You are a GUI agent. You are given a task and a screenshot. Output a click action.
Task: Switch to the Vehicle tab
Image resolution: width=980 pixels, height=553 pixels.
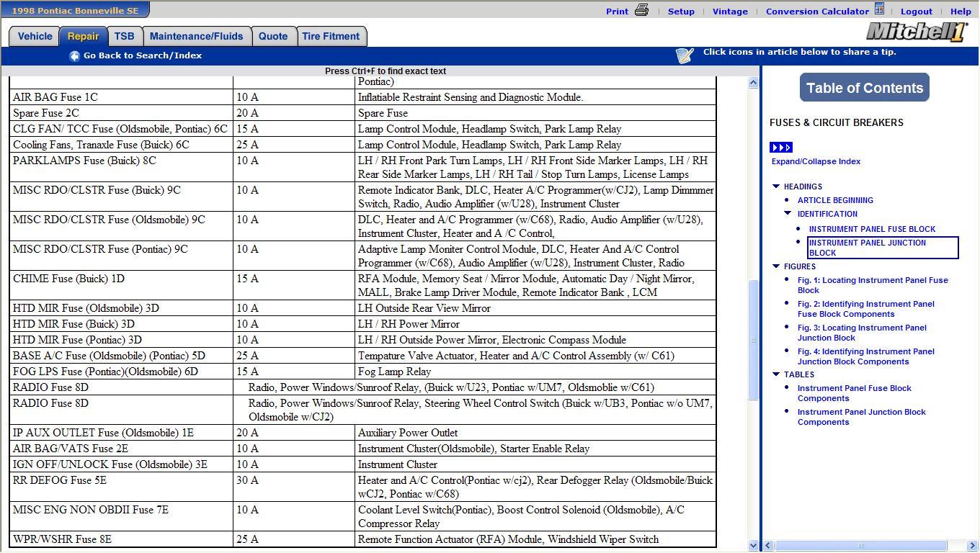[35, 36]
